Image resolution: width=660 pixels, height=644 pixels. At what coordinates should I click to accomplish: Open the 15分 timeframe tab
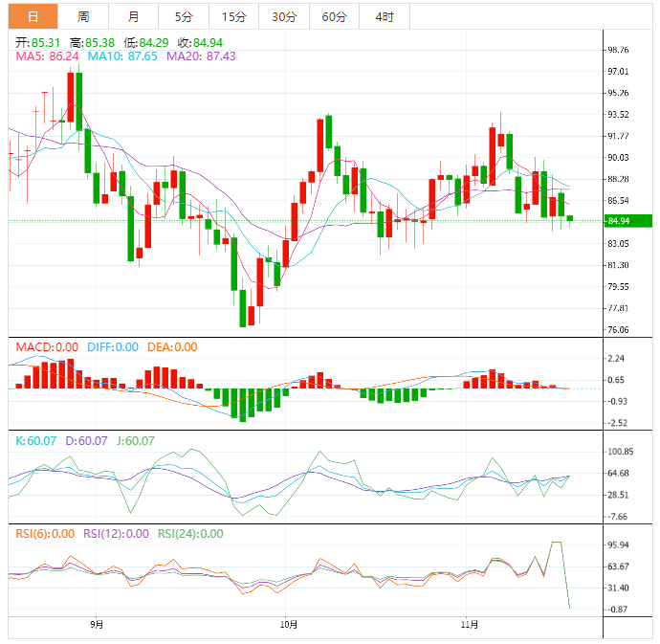click(x=233, y=17)
